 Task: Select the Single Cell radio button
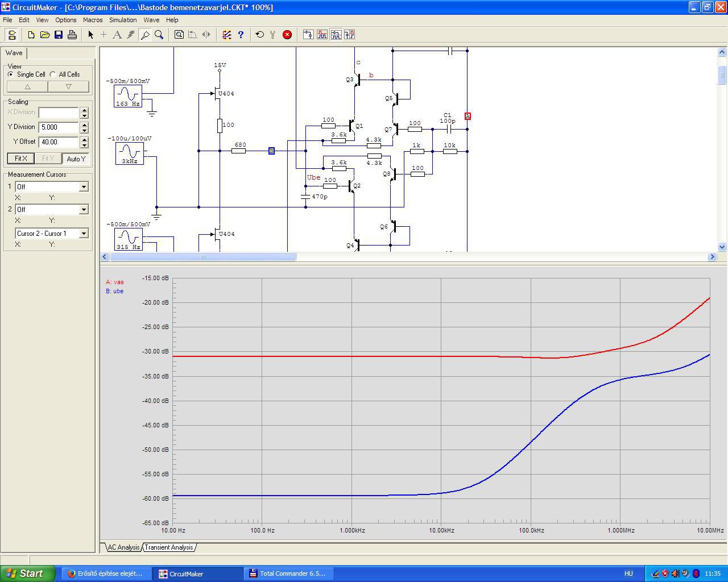[11, 74]
